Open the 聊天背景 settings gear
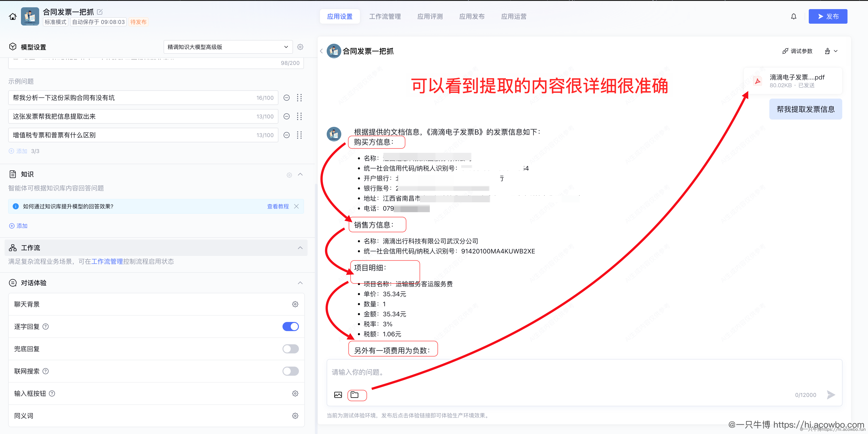The width and height of the screenshot is (868, 434). coord(295,304)
